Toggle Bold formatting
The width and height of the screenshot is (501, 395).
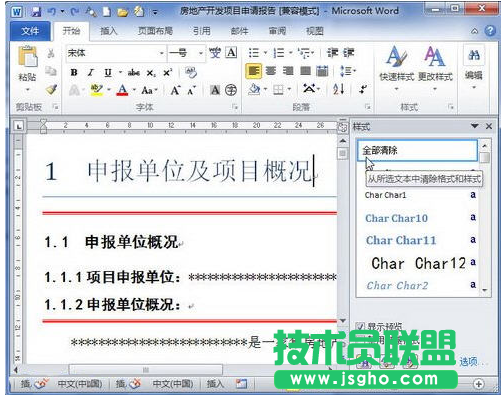(74, 72)
